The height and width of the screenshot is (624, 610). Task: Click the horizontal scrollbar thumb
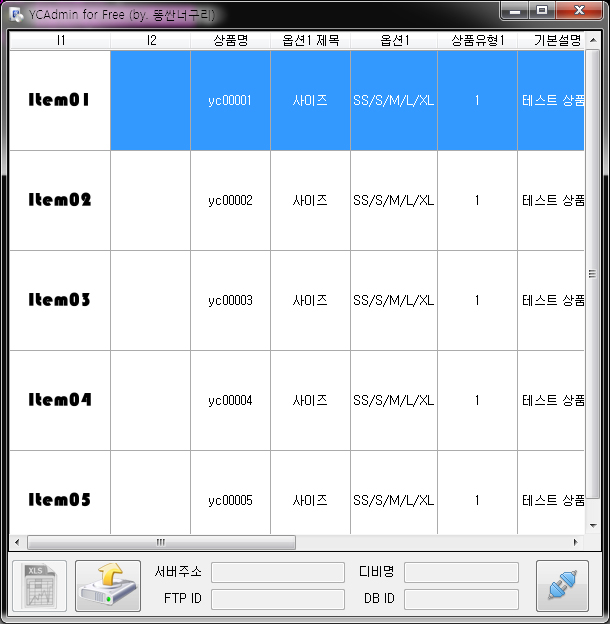click(x=161, y=542)
